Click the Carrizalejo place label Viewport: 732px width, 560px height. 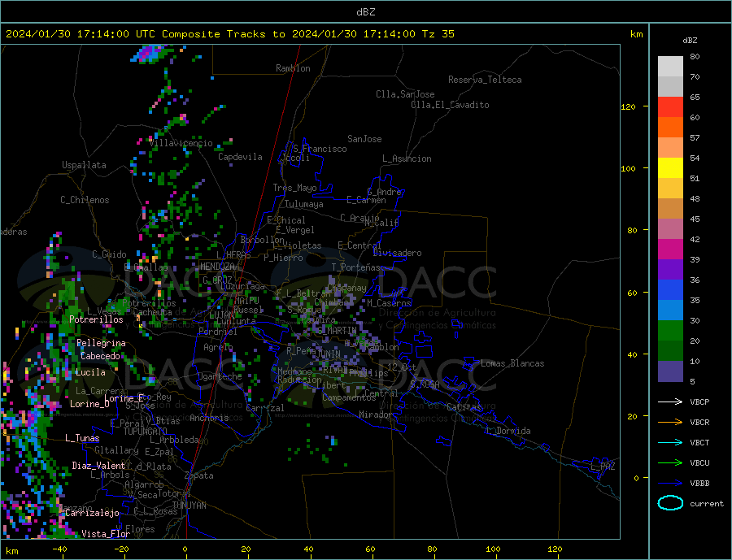coord(93,513)
